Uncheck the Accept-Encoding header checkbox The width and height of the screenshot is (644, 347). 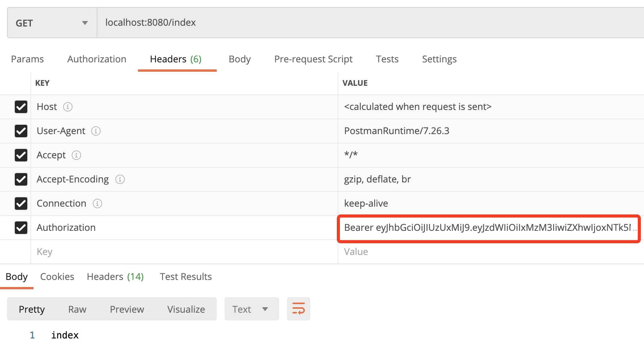click(x=21, y=179)
